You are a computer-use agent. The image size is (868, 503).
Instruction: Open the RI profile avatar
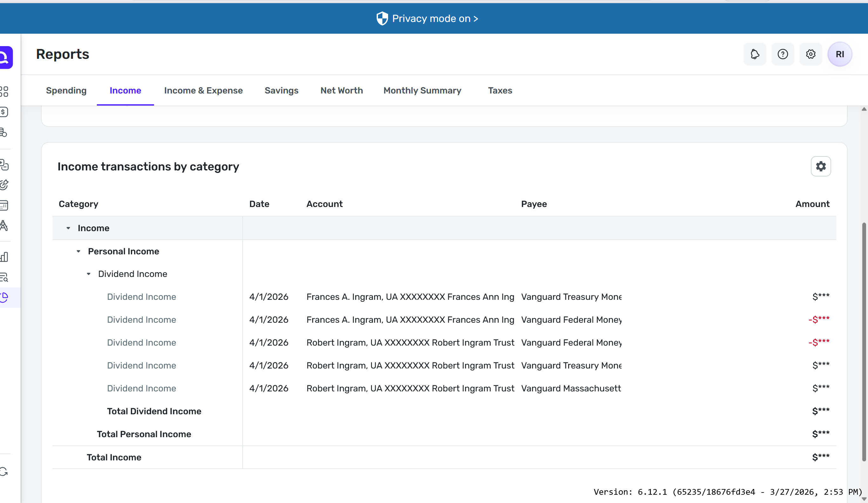coord(839,54)
